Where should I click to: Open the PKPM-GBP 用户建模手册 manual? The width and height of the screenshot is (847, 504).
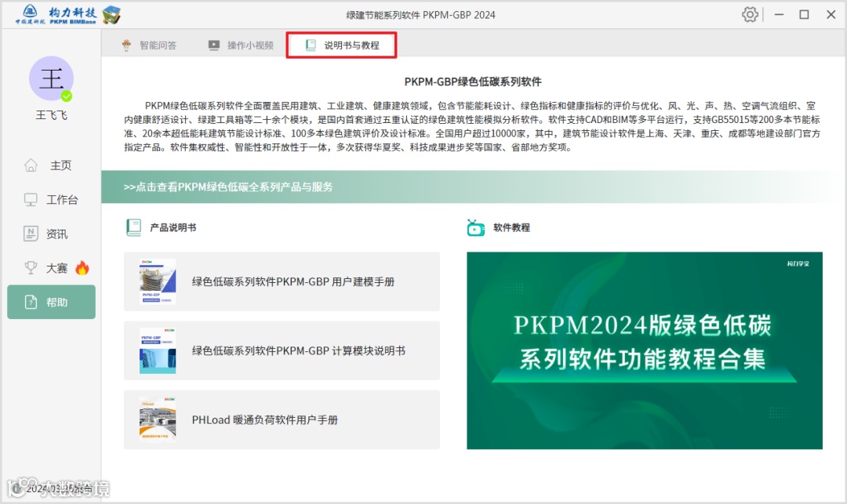coord(282,281)
